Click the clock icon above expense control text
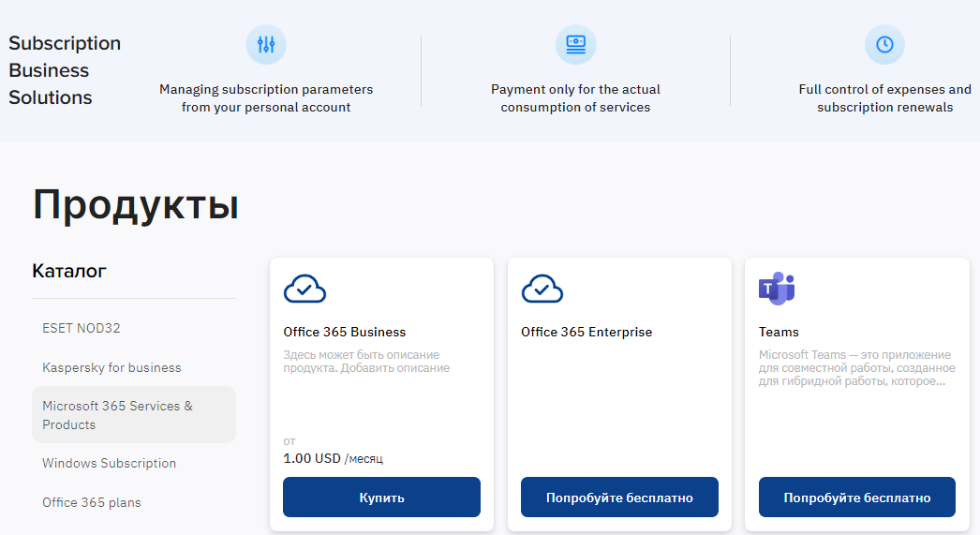This screenshot has width=980, height=535. pyautogui.click(x=884, y=44)
